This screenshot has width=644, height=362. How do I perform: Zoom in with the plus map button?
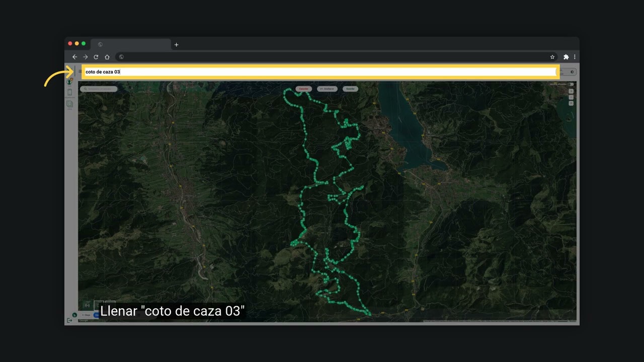pyautogui.click(x=571, y=92)
